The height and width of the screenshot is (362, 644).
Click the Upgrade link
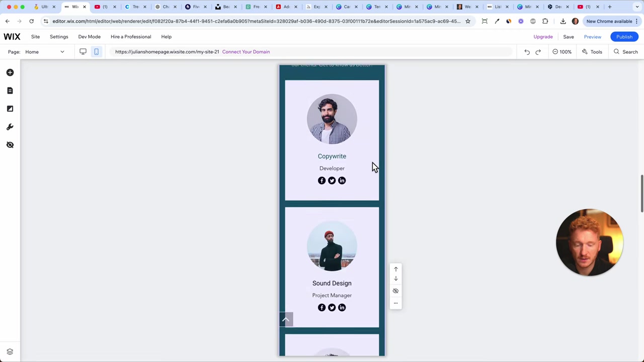(x=543, y=37)
